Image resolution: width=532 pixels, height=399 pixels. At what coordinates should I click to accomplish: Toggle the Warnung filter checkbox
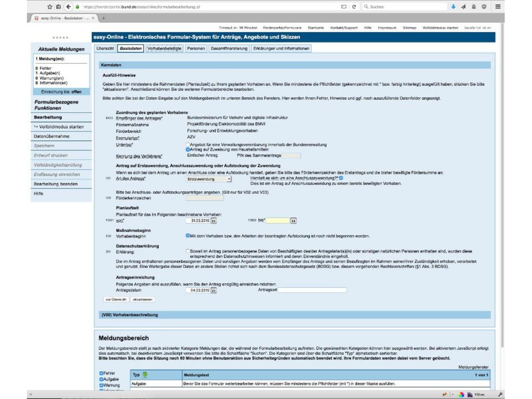point(101,385)
